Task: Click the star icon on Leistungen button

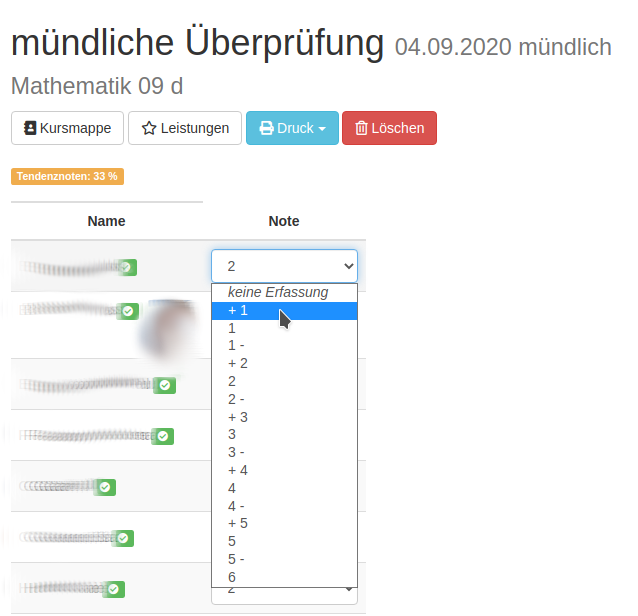Action: pos(149,128)
